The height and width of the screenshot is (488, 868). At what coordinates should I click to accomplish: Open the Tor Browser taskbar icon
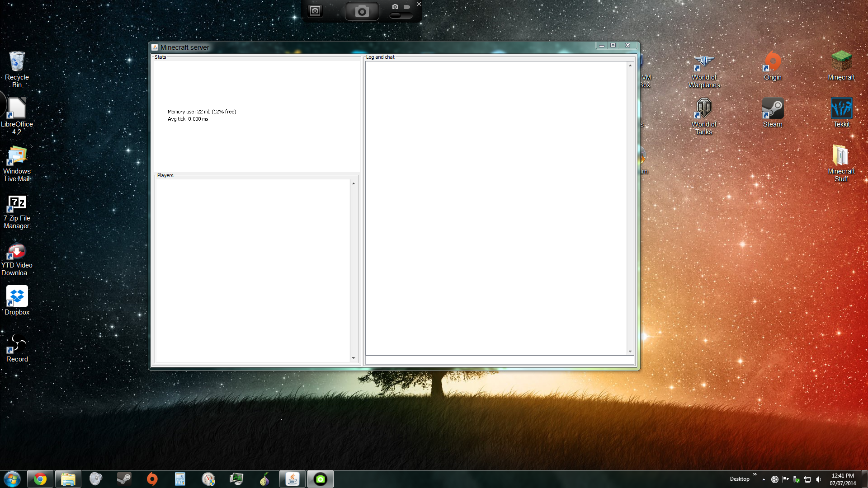click(264, 479)
